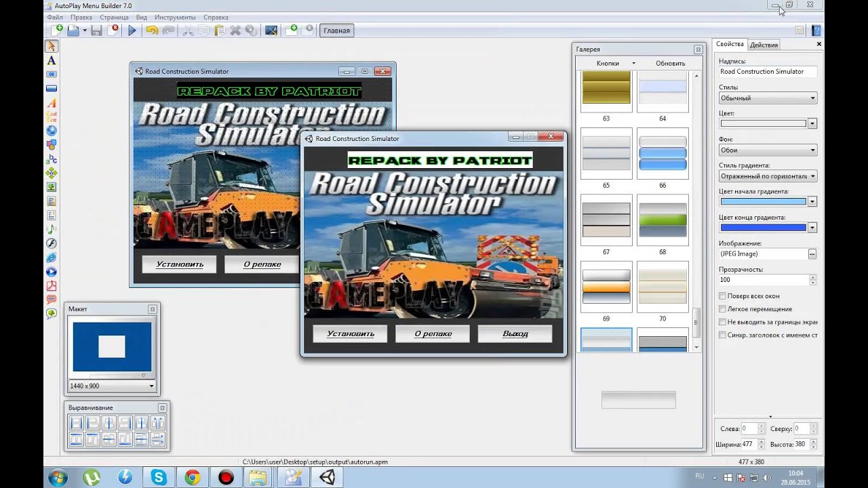
Task: Select the text label tool A
Action: 51,60
